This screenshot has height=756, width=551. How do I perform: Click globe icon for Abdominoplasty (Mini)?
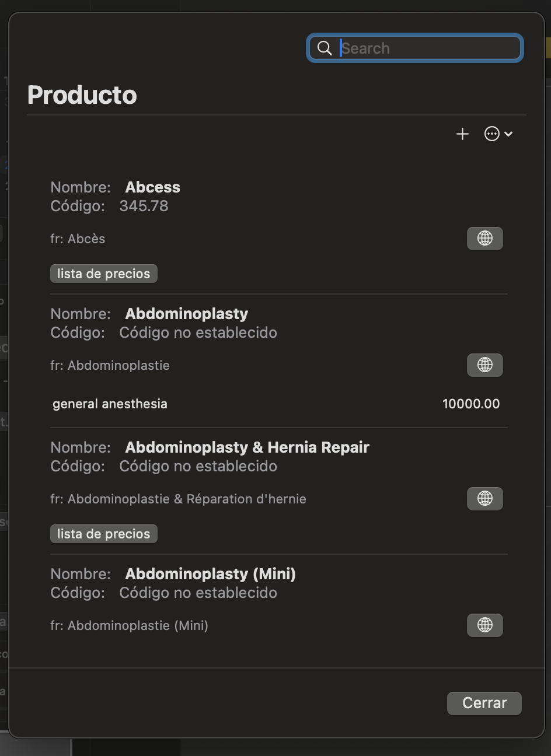click(x=484, y=625)
